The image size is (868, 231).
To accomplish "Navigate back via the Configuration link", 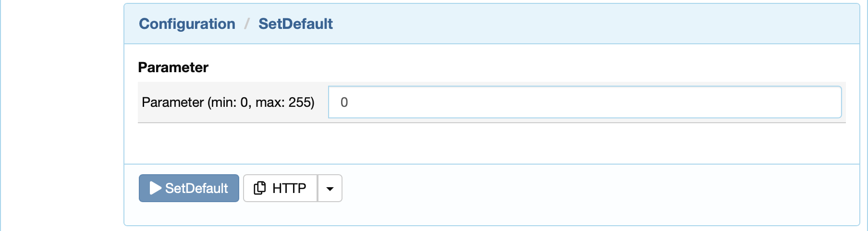I will click(187, 24).
